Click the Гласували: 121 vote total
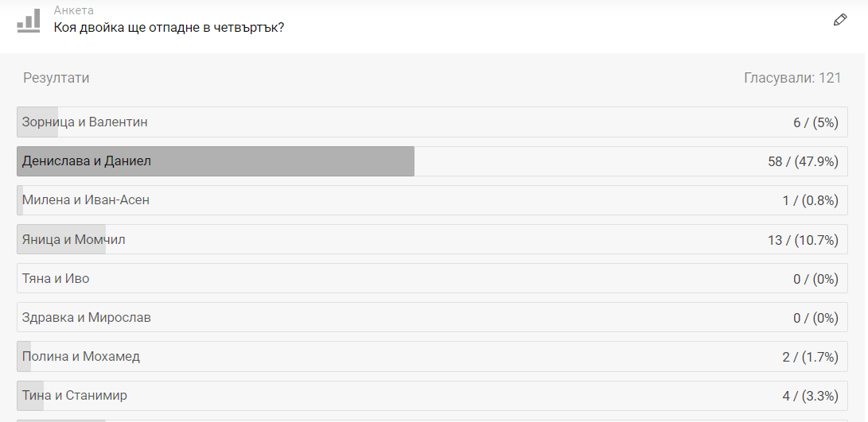Image resolution: width=868 pixels, height=422 pixels. point(792,78)
